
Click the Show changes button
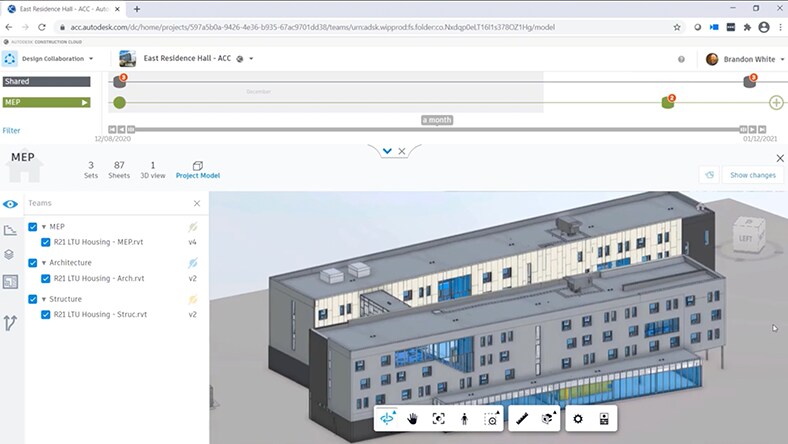[x=752, y=175]
